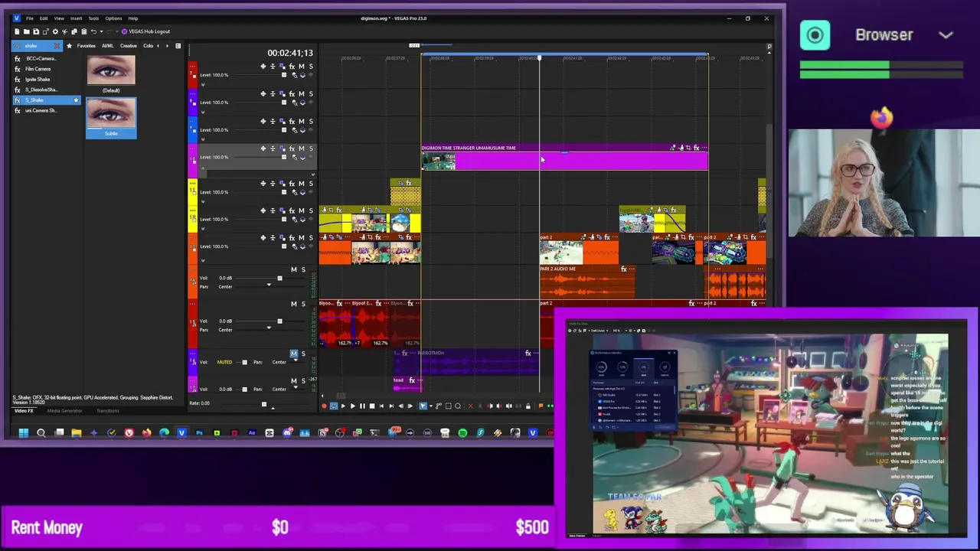Open Event FX on the PARROTMON clip
Viewport: 980px width, 551px height.
[528, 353]
